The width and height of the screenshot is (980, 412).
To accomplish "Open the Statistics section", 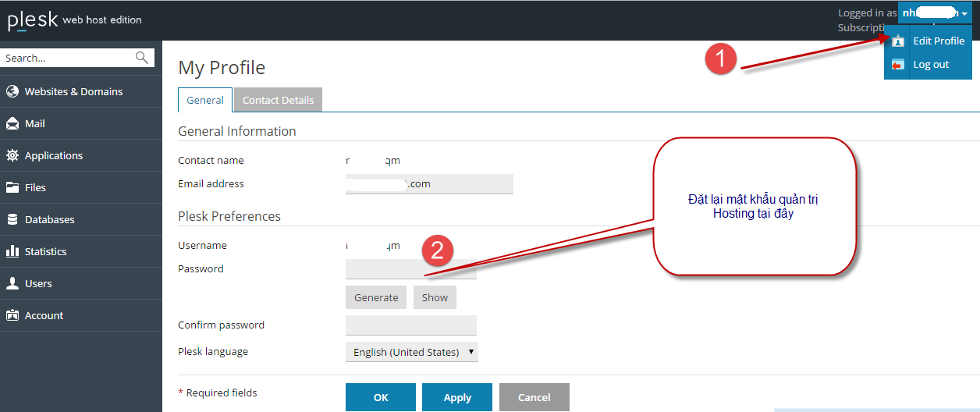I will (x=81, y=251).
